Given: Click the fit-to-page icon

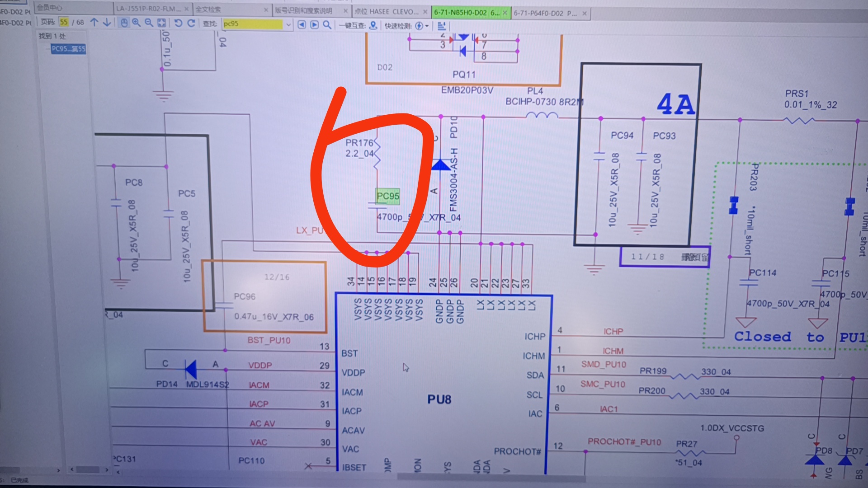Looking at the screenshot, I should (x=161, y=23).
